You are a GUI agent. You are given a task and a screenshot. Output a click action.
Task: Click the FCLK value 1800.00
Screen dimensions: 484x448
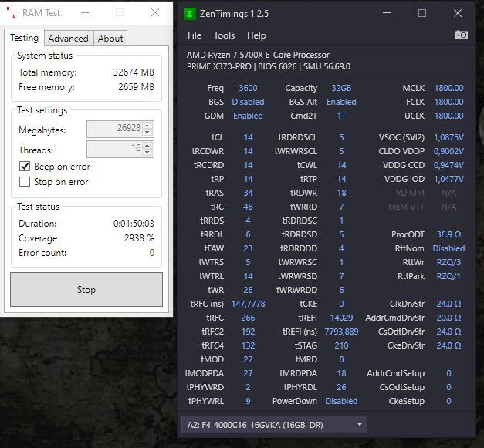tap(448, 102)
